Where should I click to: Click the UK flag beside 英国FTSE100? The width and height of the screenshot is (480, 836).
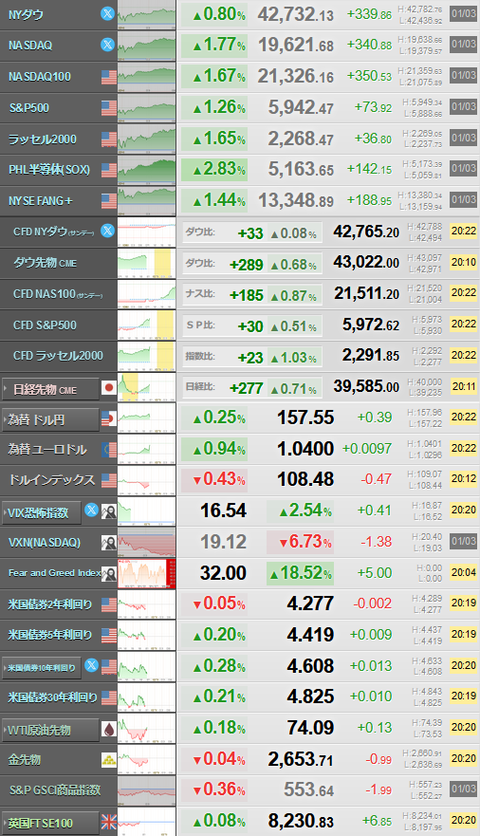tap(109, 822)
